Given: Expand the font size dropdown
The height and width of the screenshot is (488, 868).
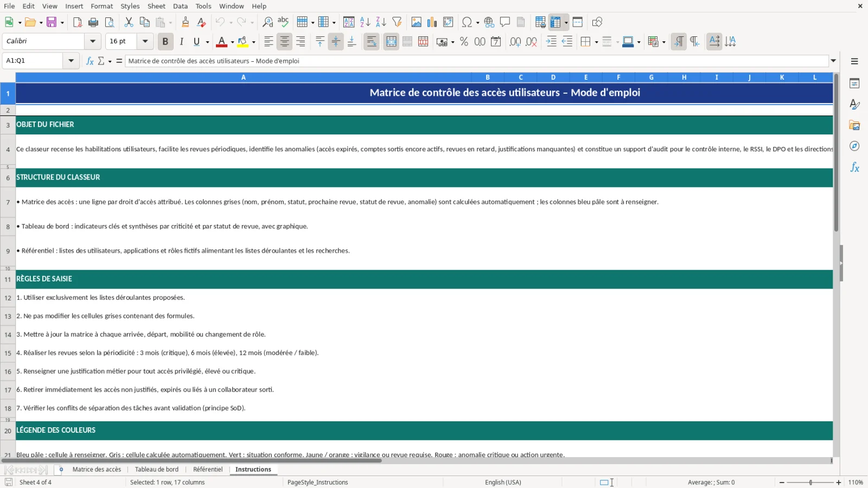Looking at the screenshot, I should pos(145,41).
